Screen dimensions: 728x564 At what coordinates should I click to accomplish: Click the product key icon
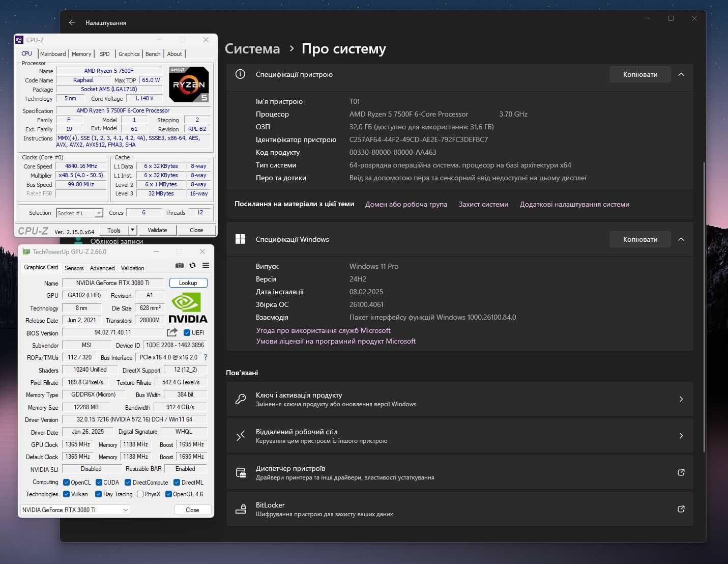click(x=241, y=399)
